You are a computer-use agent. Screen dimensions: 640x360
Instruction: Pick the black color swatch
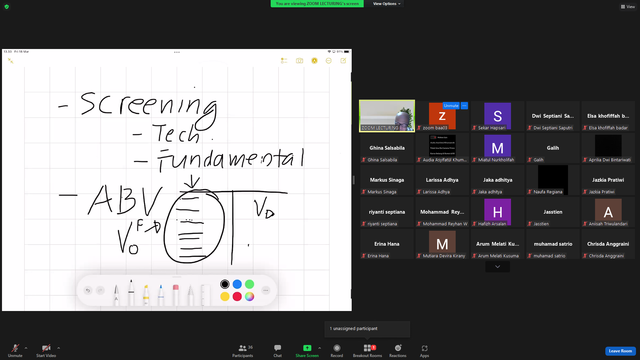[224, 284]
